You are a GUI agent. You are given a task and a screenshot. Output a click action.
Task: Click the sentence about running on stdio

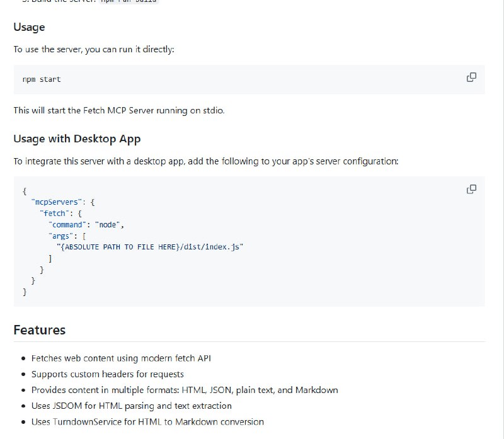(x=118, y=110)
